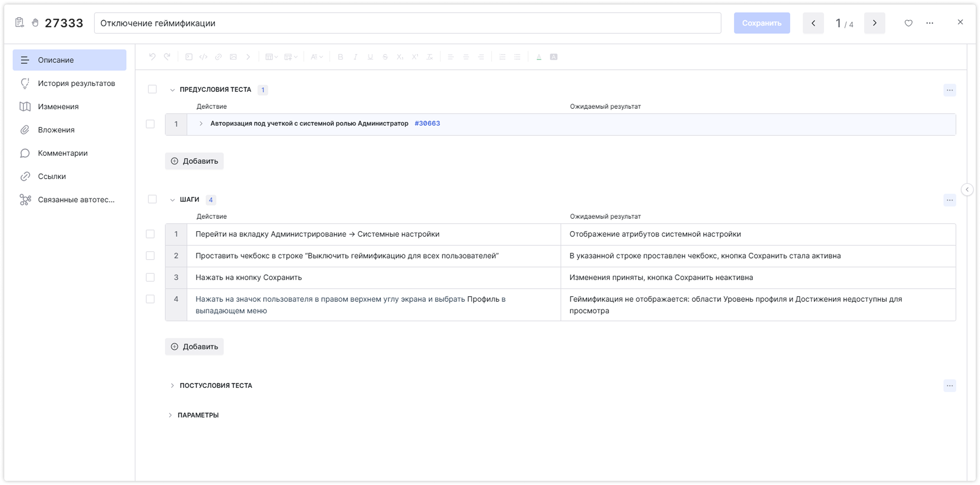Image resolution: width=980 pixels, height=485 pixels.
Task: Select all steps via the Шаги checkbox
Action: pos(152,199)
